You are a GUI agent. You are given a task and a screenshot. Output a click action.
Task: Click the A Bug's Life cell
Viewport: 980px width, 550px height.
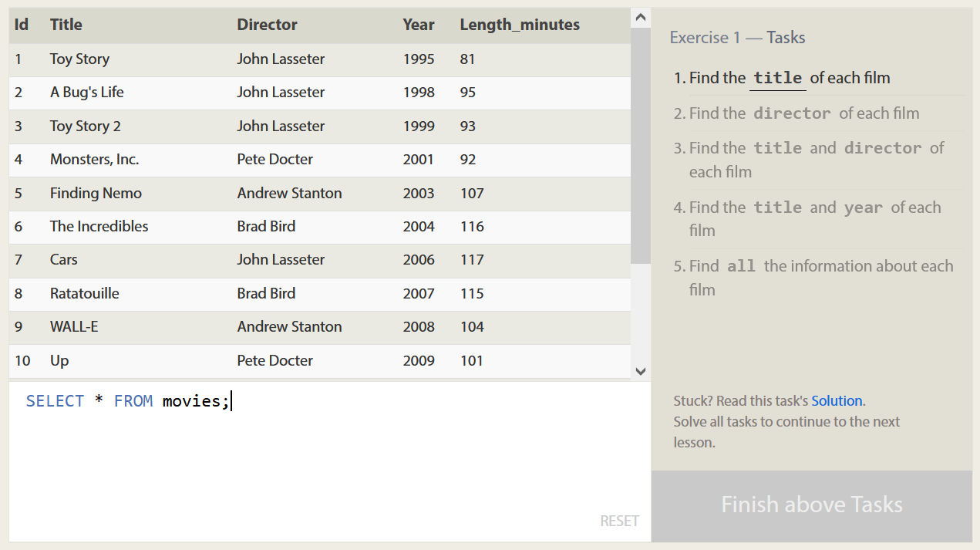click(86, 92)
